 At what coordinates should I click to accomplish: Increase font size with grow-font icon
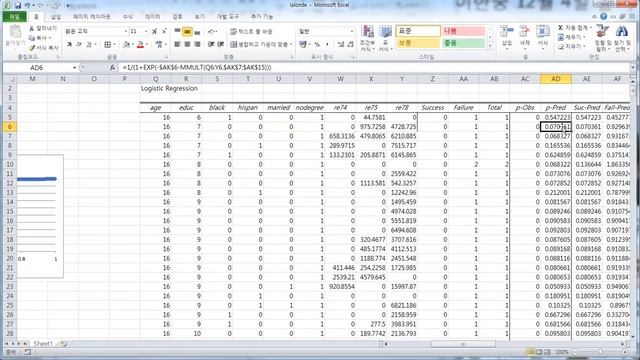pos(154,31)
